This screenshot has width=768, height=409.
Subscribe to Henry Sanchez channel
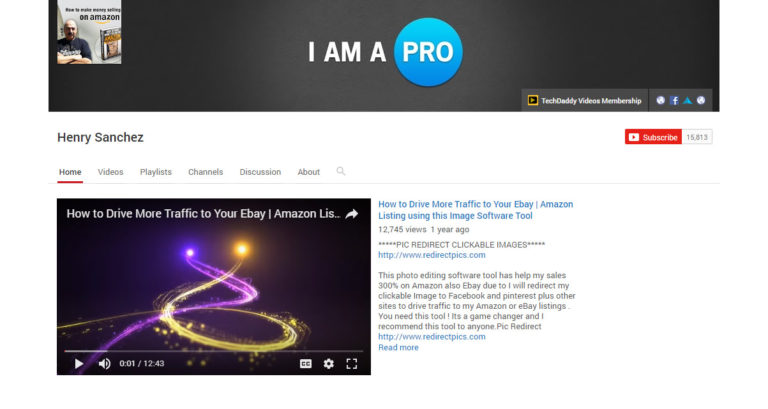click(x=653, y=137)
